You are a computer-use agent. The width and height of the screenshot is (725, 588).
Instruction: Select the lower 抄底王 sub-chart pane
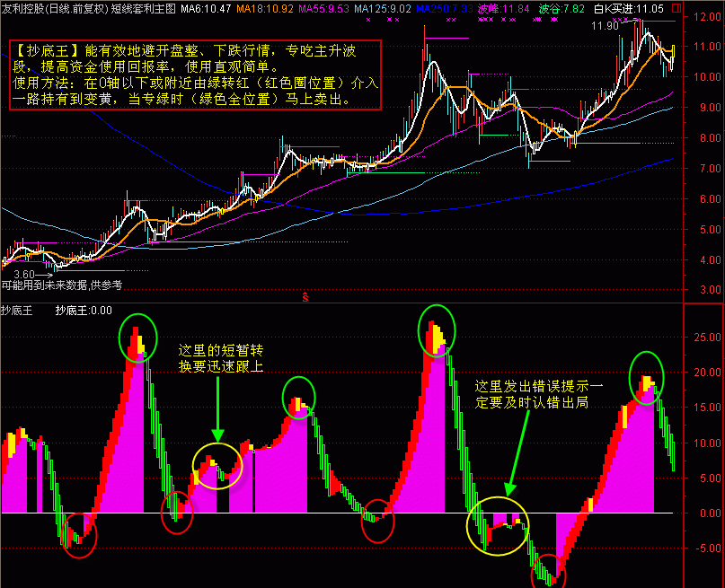359,449
